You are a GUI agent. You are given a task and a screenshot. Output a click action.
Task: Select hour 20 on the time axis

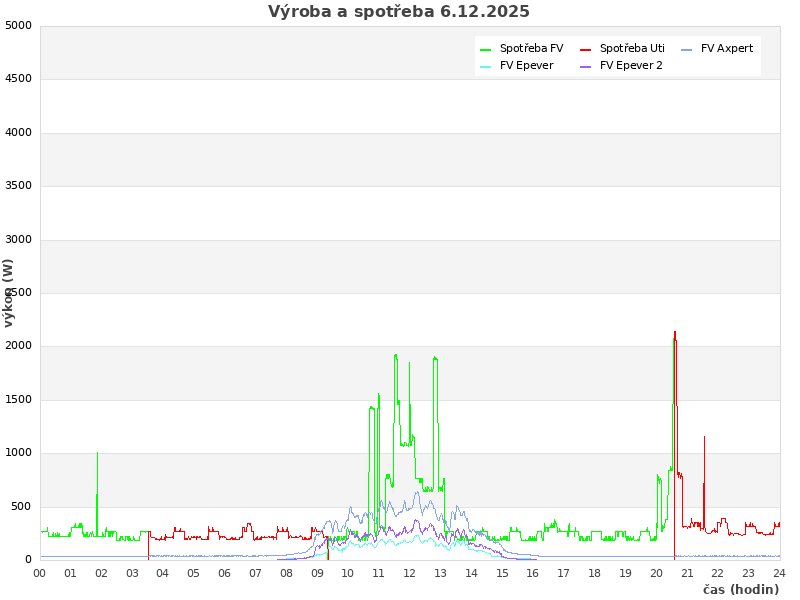point(656,573)
